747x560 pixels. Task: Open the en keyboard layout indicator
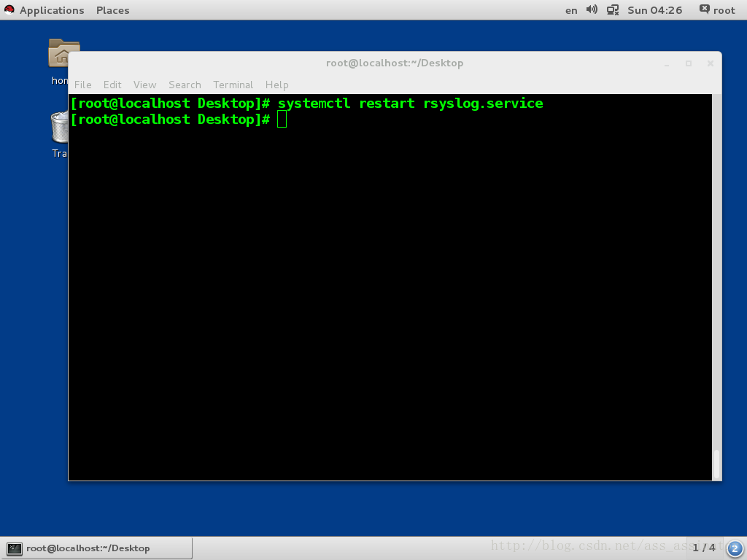coord(571,10)
